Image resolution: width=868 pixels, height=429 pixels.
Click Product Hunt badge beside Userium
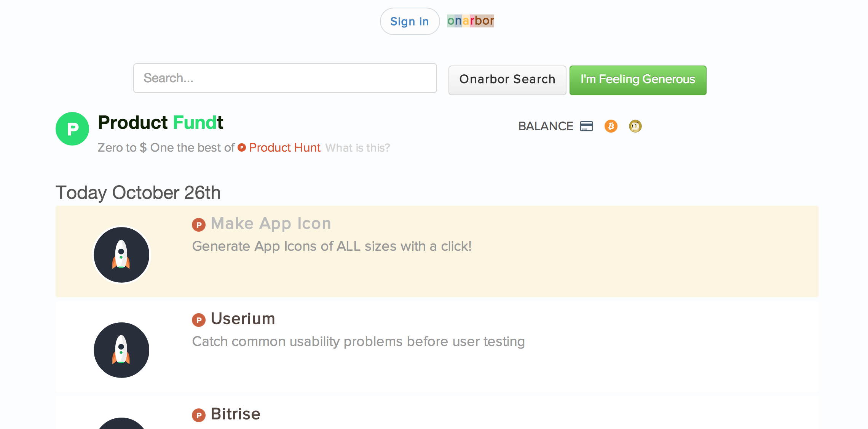click(x=199, y=320)
